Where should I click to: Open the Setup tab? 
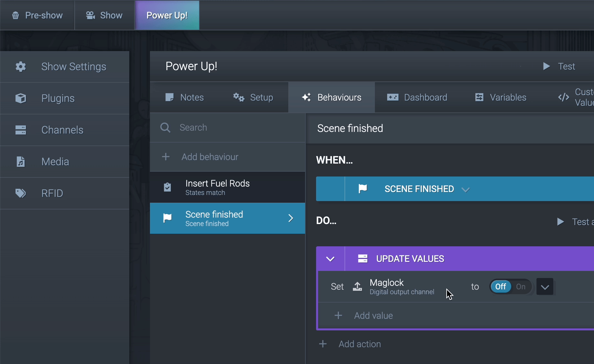253,97
